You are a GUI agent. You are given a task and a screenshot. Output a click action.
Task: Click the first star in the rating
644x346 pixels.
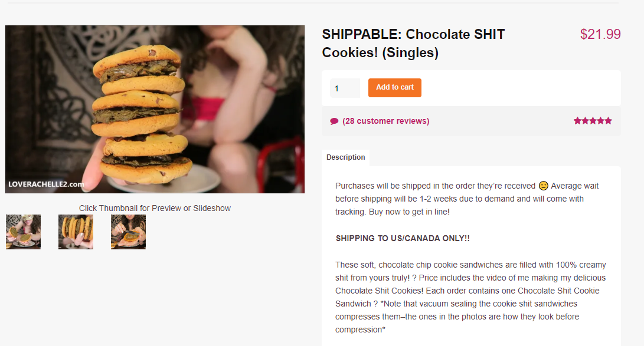577,121
